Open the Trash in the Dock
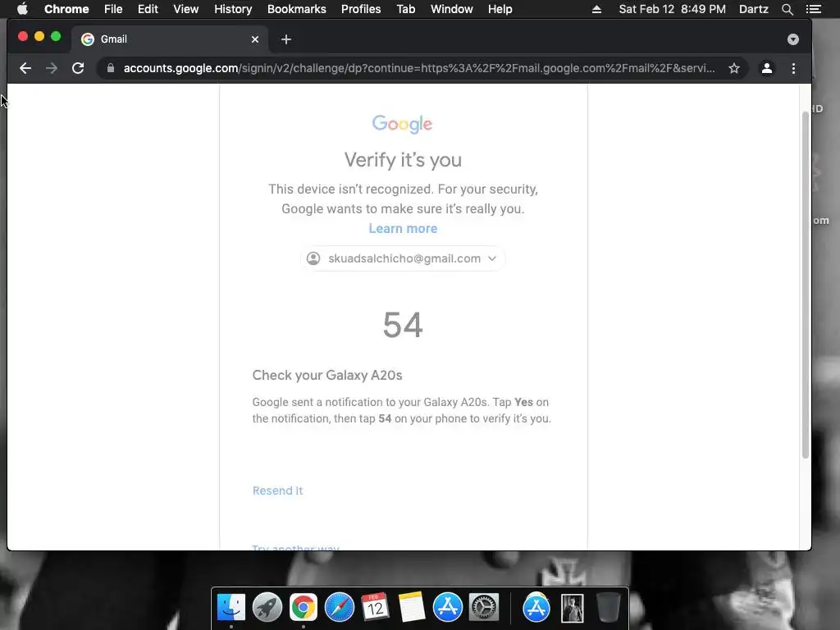Screen dimensions: 840x630 point(608,608)
